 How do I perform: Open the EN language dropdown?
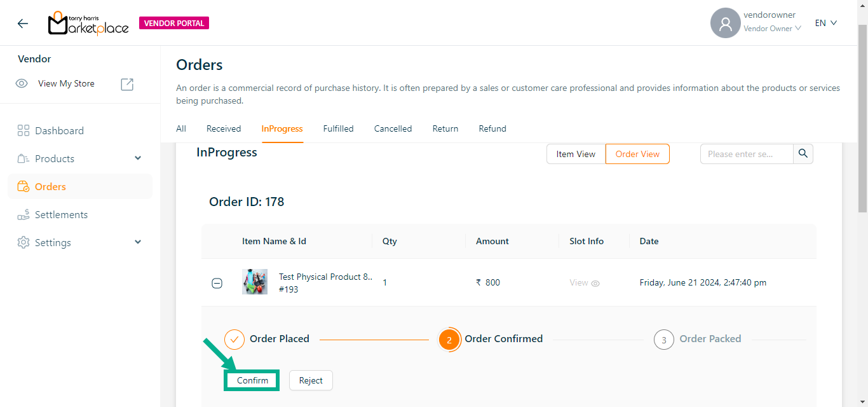click(825, 24)
